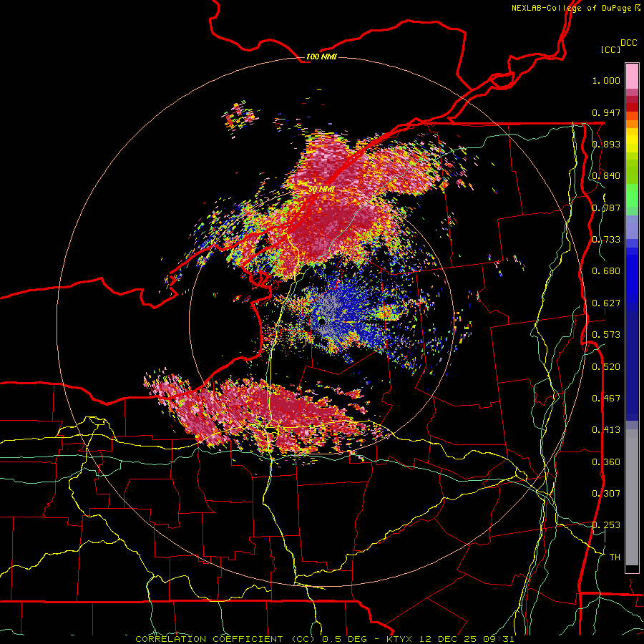Click the 0.307 scale value
Image resolution: width=644 pixels, height=644 pixels.
[606, 494]
